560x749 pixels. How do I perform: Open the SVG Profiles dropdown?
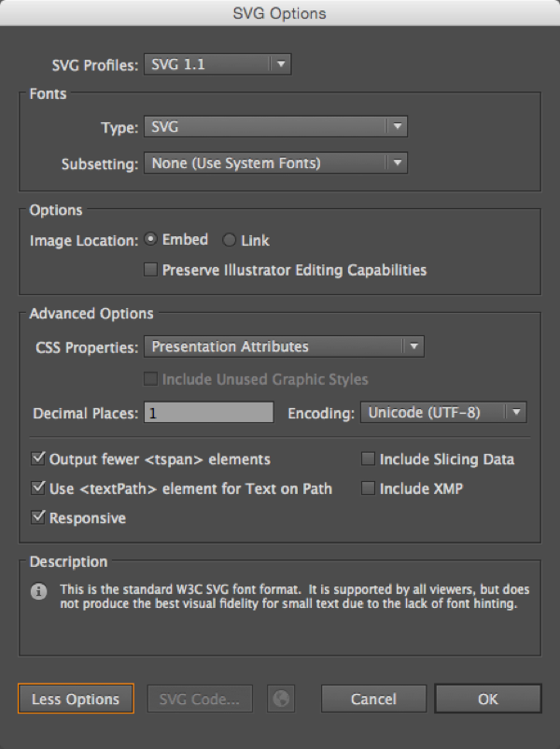(x=217, y=64)
